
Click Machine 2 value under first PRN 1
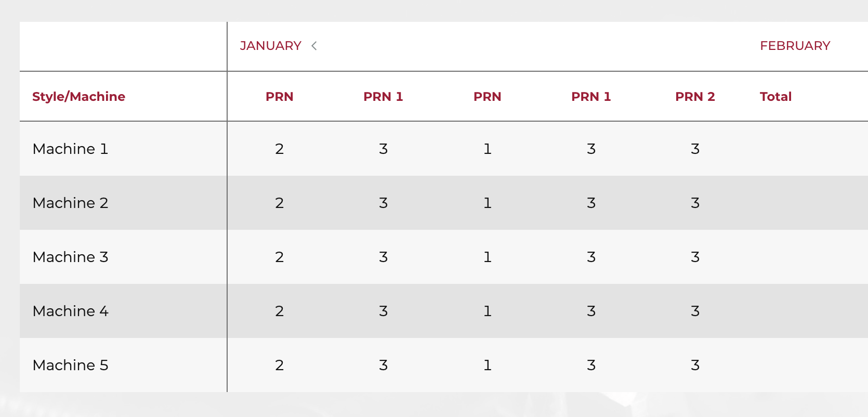(383, 203)
